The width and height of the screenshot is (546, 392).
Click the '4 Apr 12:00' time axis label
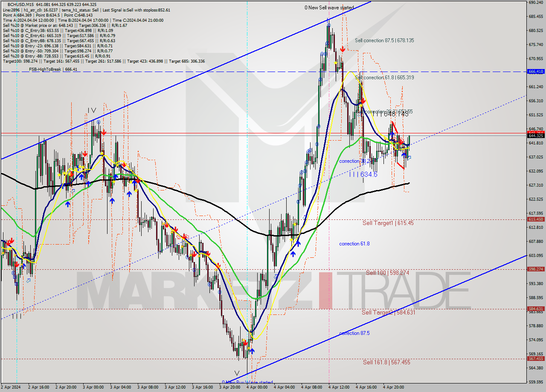[x=339, y=387]
